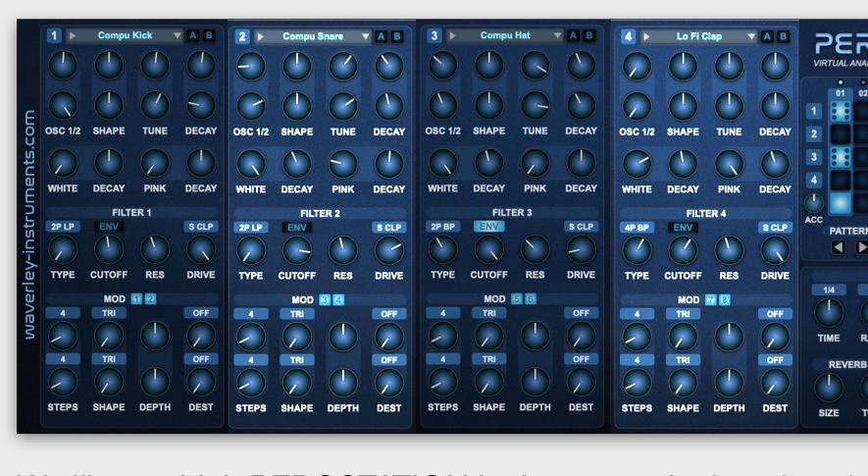868x476 pixels.
Task: Select MOD 3 tab in channel 2
Action: pyautogui.click(x=325, y=299)
